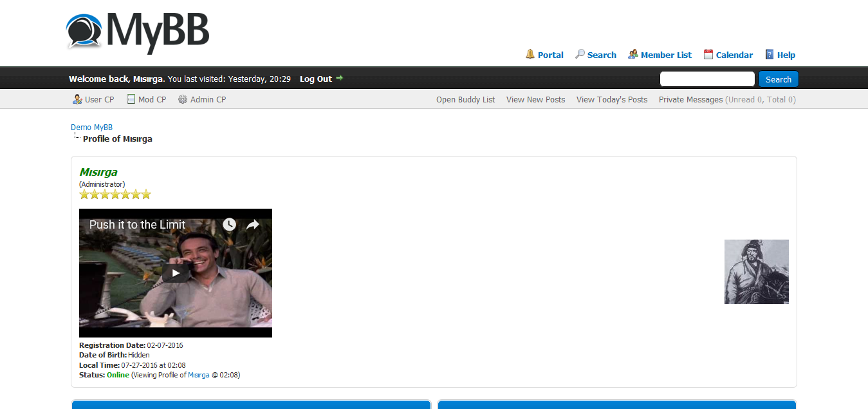Click the video title Push it to the Limit
This screenshot has width=868, height=409.
137,225
